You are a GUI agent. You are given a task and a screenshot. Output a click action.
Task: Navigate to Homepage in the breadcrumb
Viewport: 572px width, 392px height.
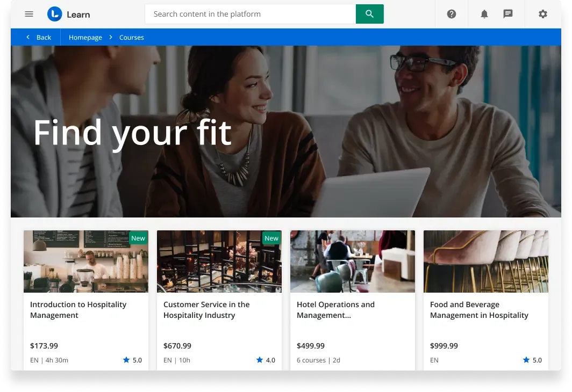coord(85,38)
